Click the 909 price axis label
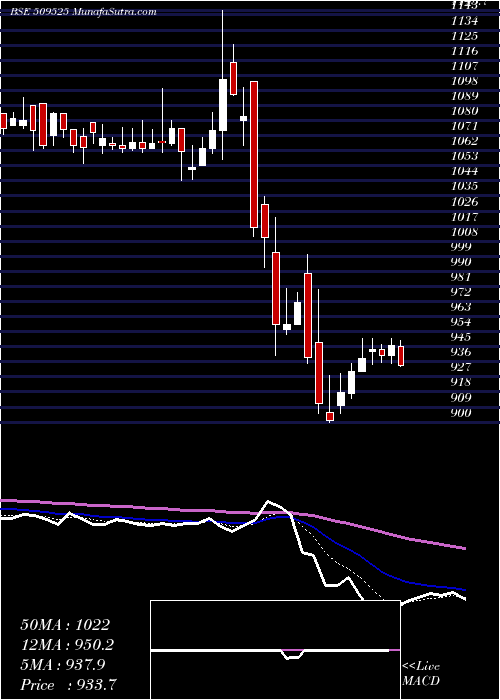Image resolution: width=500 pixels, height=700 pixels. pos(462,398)
